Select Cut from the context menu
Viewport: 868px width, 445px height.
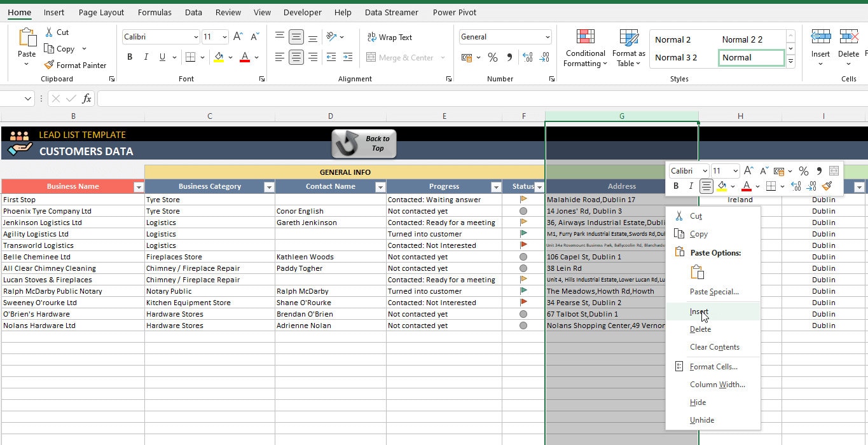(x=694, y=216)
